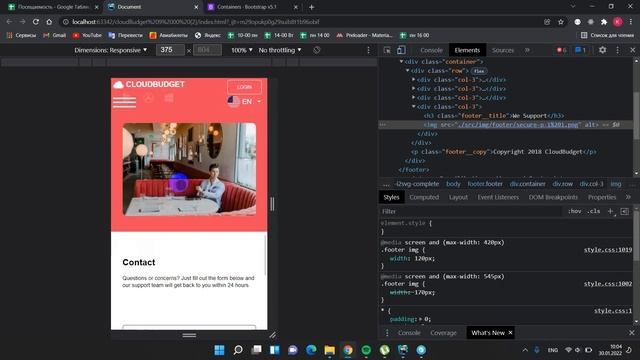Open Chrome profile avatar

coord(618,22)
